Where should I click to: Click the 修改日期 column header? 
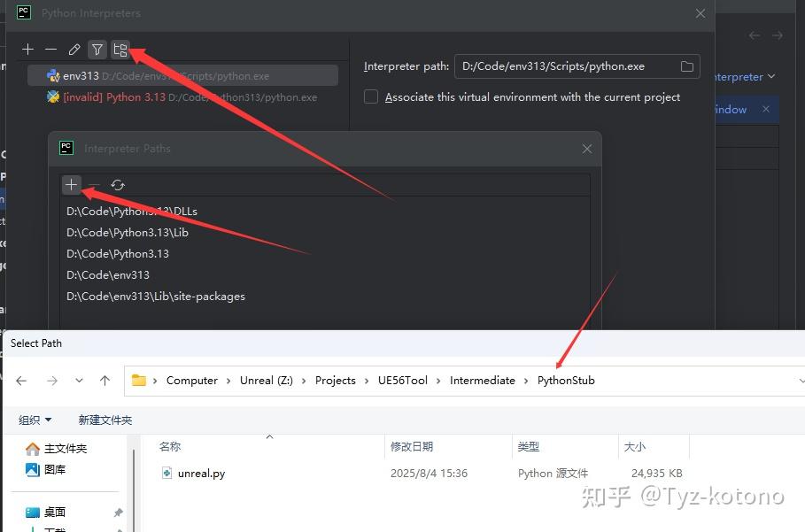coord(412,447)
